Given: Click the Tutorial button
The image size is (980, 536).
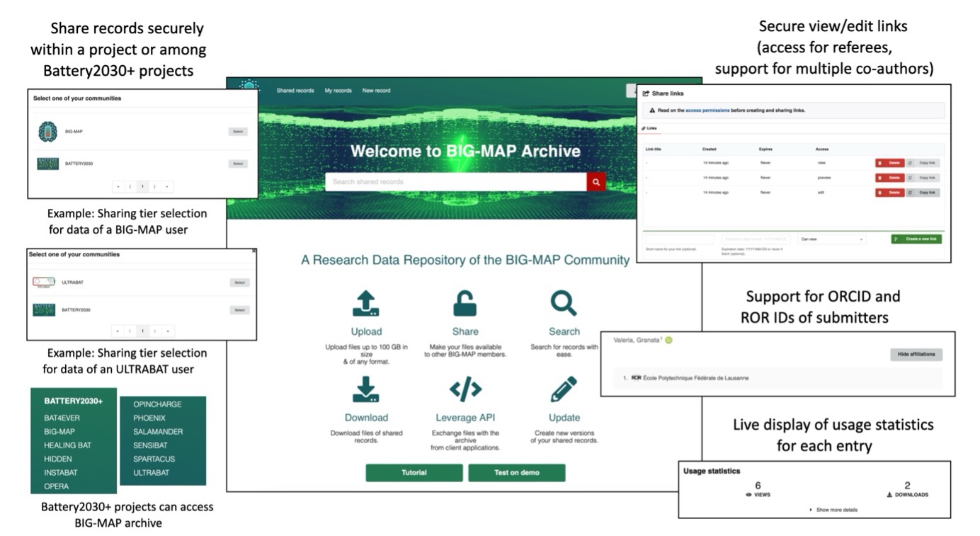Looking at the screenshot, I should 414,473.
